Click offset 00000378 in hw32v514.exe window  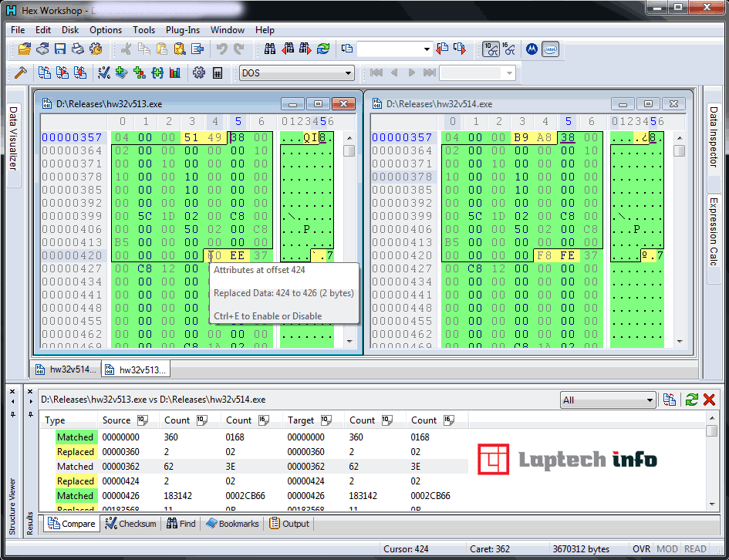coord(403,177)
